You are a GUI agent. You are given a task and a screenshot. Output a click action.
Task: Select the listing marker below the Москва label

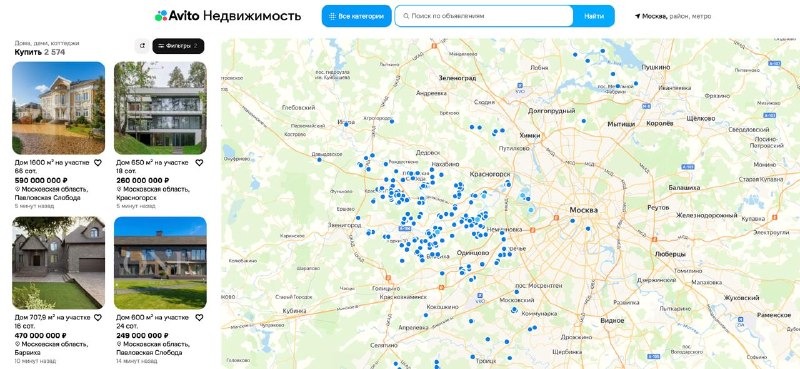[573, 221]
